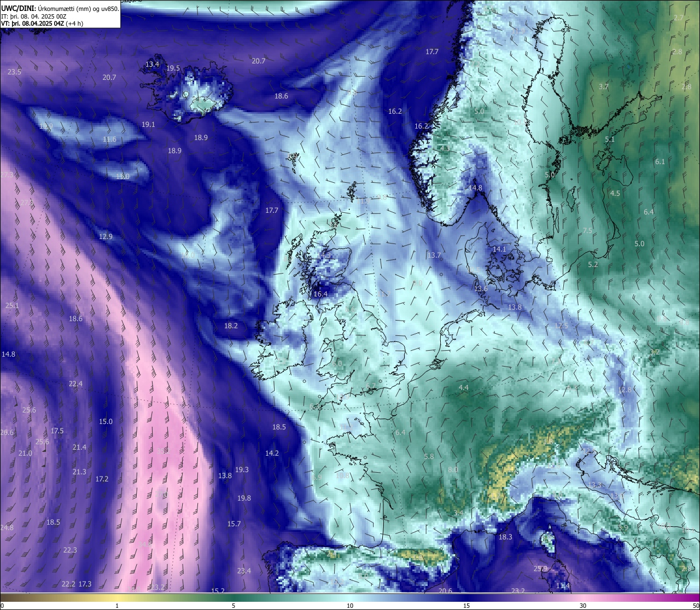This screenshot has width=700, height=610.
Task: Click the 5.2 value label
Action: (x=593, y=264)
